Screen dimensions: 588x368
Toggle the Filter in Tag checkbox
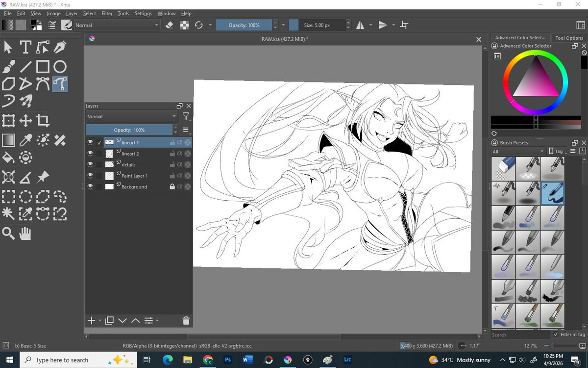coord(556,334)
